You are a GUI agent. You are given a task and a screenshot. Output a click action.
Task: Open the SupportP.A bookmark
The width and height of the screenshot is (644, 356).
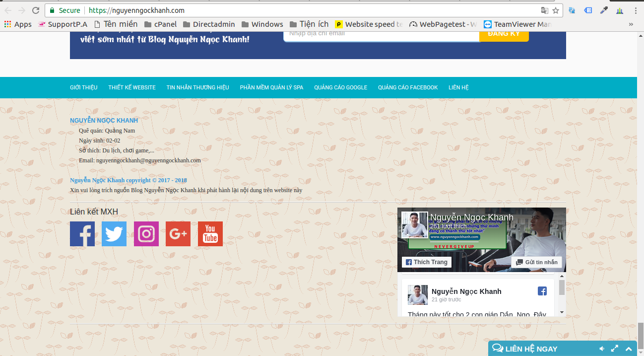coord(63,24)
